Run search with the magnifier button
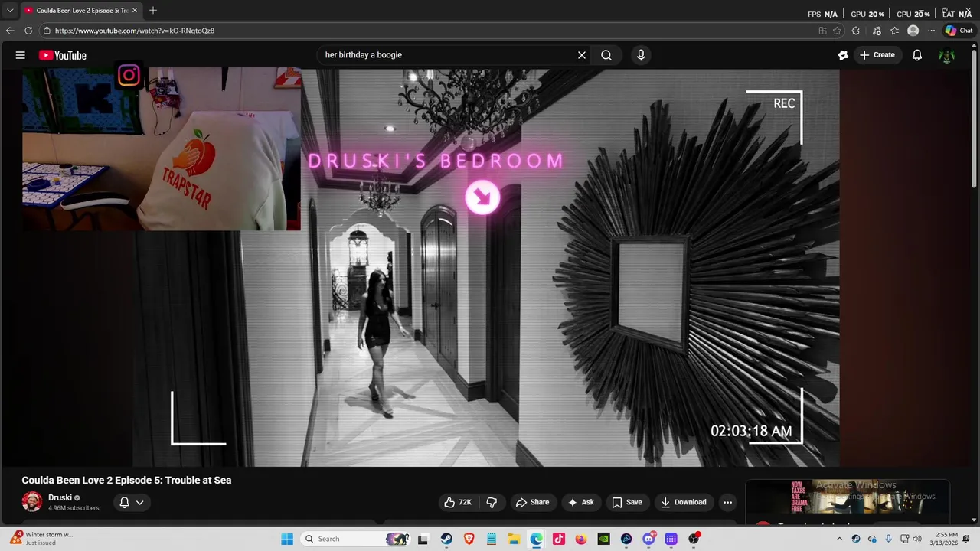The image size is (980, 551). tap(606, 55)
